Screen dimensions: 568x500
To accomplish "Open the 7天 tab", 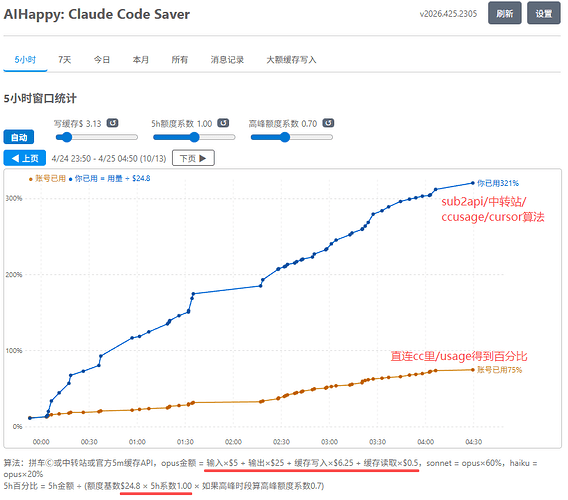I will pyautogui.click(x=65, y=60).
